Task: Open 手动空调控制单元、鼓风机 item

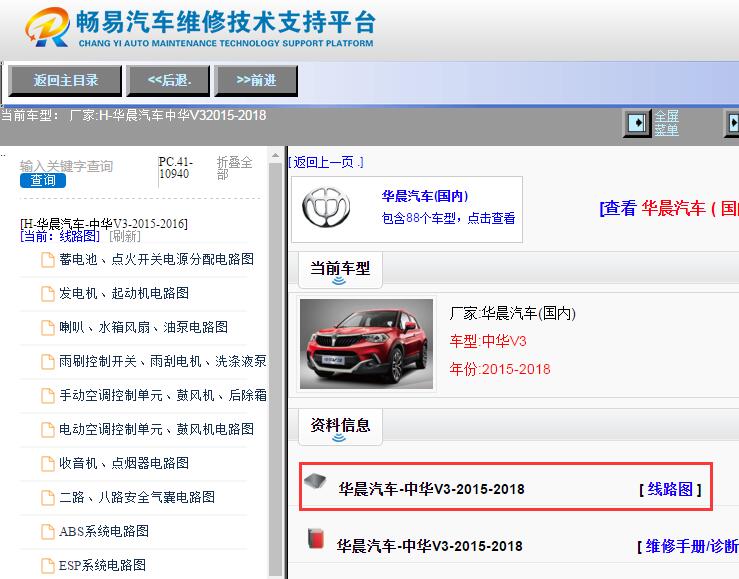Action: [163, 395]
